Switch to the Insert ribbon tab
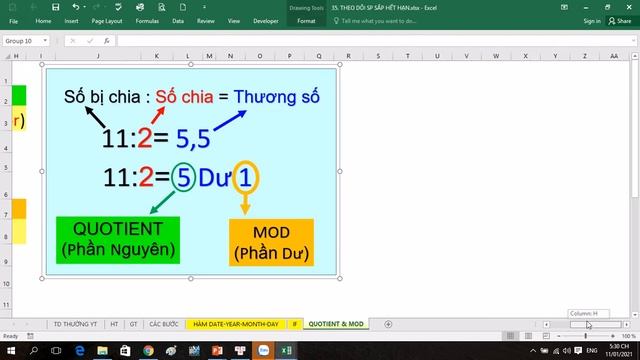 coord(71,21)
